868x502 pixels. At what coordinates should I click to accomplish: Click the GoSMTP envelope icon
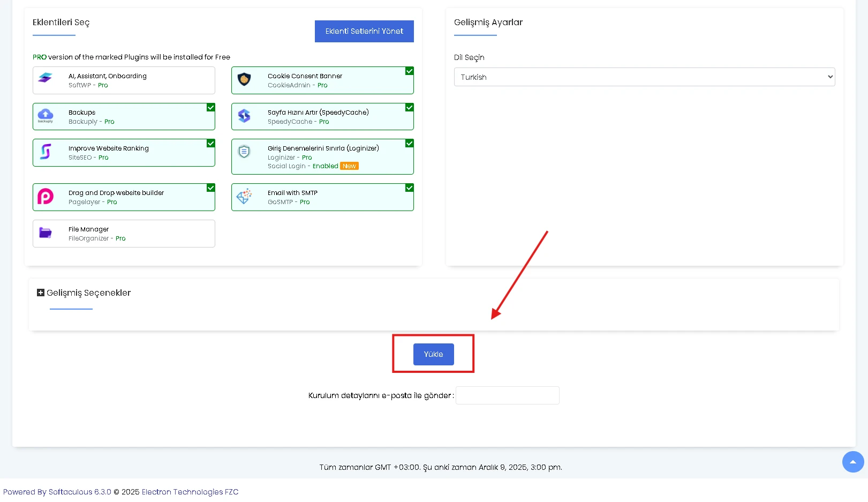[x=244, y=196]
